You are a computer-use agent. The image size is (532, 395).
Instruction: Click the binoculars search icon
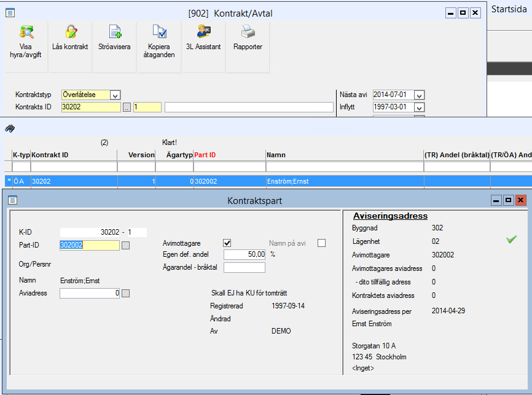[x=10, y=128]
